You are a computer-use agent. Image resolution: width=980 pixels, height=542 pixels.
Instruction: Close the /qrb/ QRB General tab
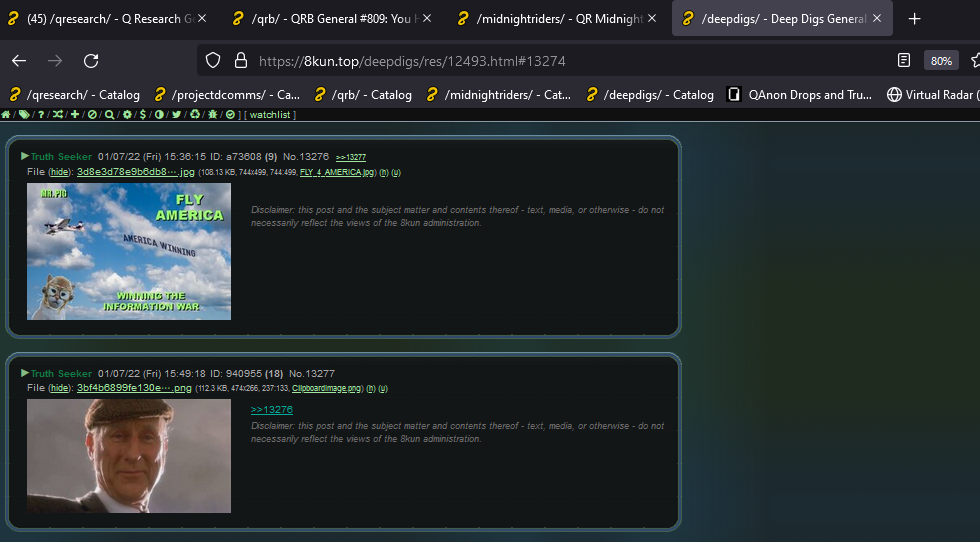pos(427,19)
